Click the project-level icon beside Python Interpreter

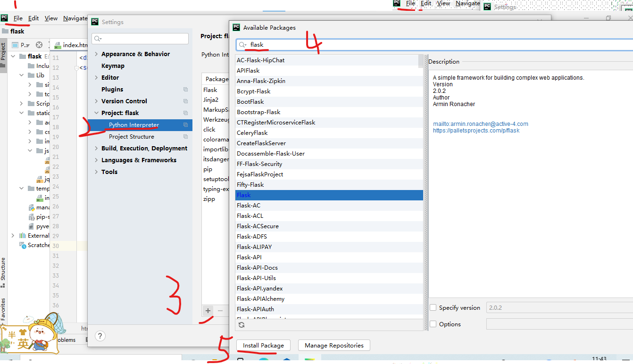click(x=185, y=125)
